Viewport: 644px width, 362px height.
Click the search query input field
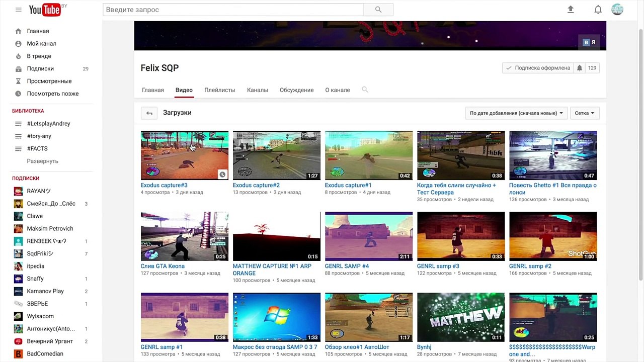pos(233,10)
